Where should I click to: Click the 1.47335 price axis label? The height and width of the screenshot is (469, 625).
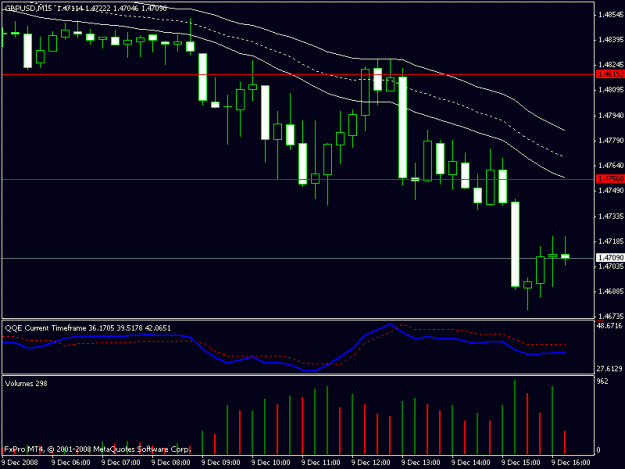point(611,216)
